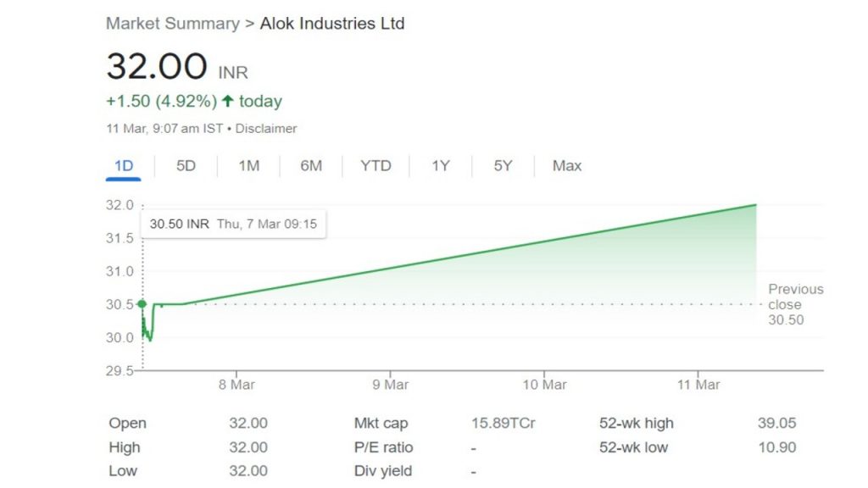Open the Disclaimer link

pos(266,129)
